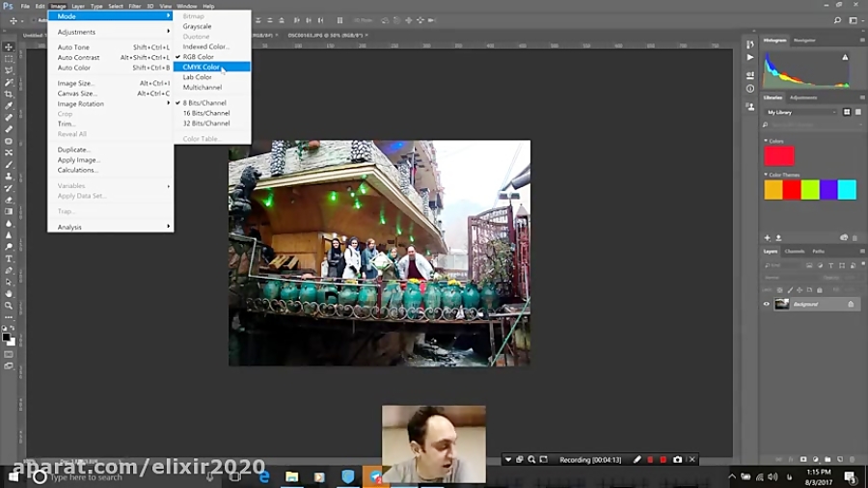The image size is (868, 488).
Task: Select the Hand tool
Action: tap(9, 294)
